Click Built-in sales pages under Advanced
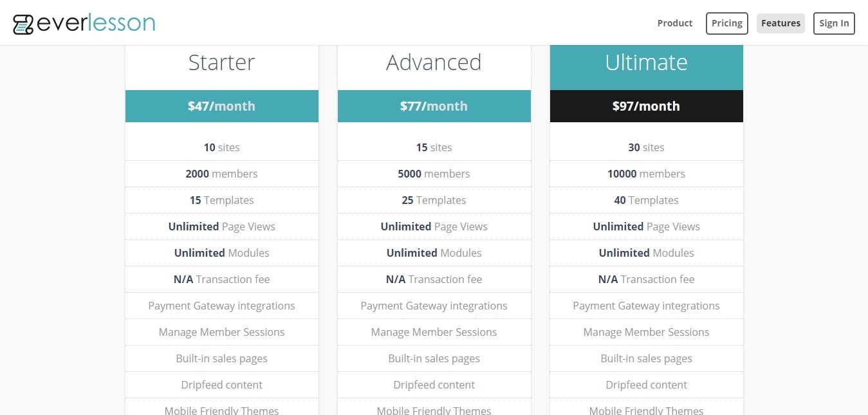868x415 pixels. tap(434, 358)
